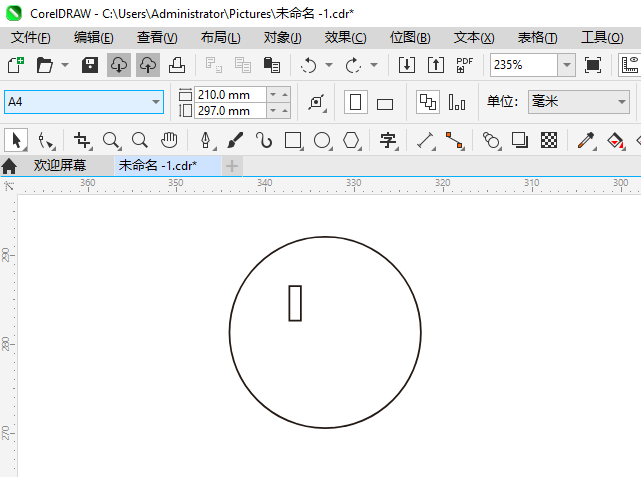Apply layout to current page only
This screenshot has width=641, height=477.
[457, 102]
